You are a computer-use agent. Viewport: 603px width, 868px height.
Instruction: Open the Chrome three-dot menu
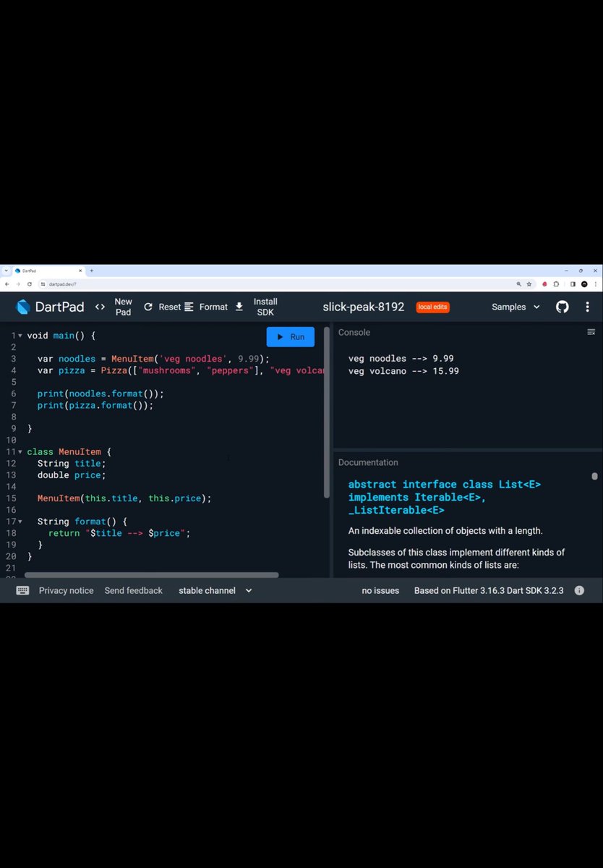[x=595, y=284]
